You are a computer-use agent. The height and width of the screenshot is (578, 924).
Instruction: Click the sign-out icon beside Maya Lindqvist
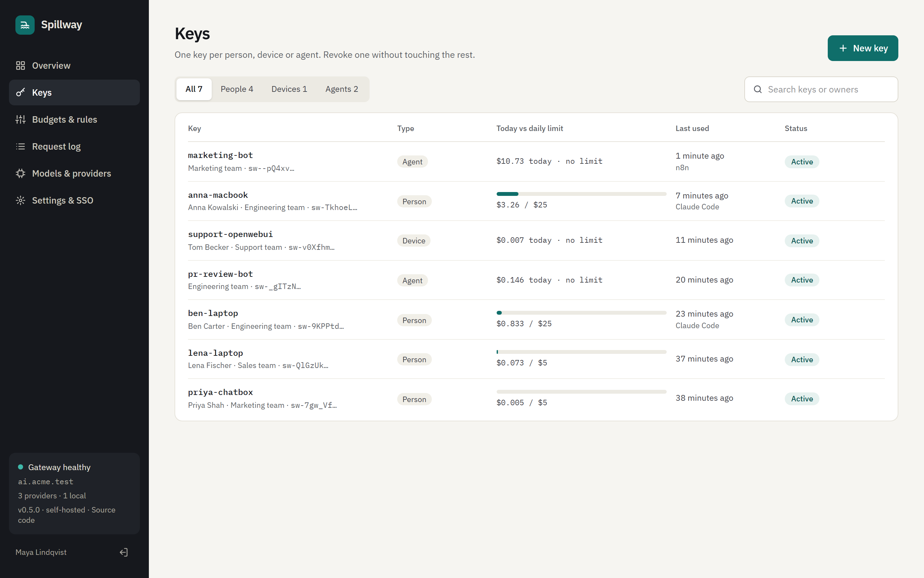pos(124,552)
